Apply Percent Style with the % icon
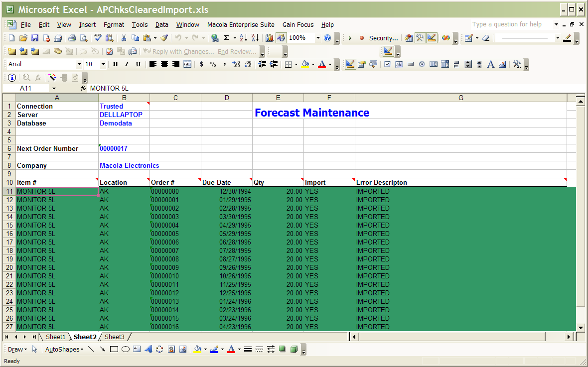588x367 pixels. click(x=213, y=64)
